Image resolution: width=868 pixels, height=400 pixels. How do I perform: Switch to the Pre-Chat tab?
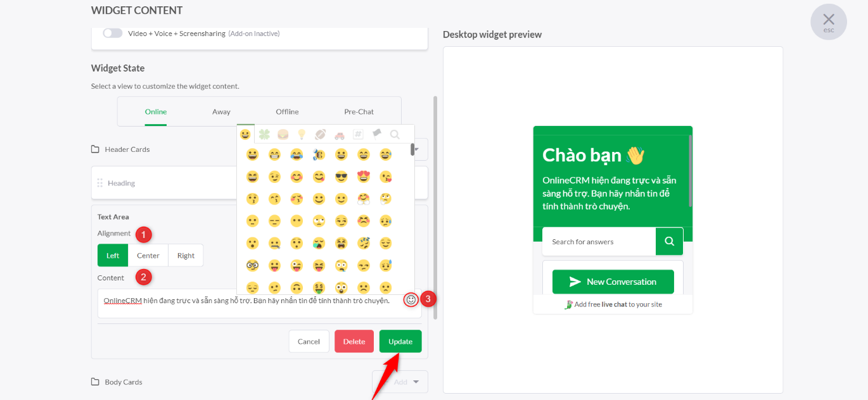(x=359, y=111)
